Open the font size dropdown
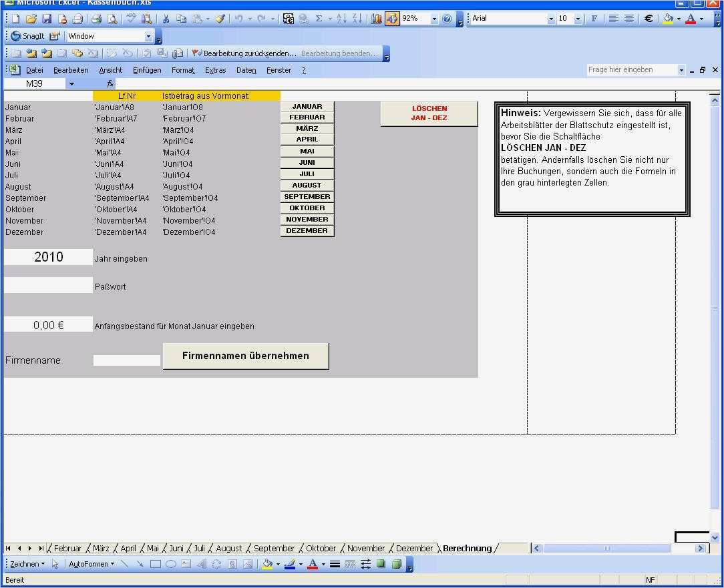This screenshot has height=588, width=724. pyautogui.click(x=576, y=18)
